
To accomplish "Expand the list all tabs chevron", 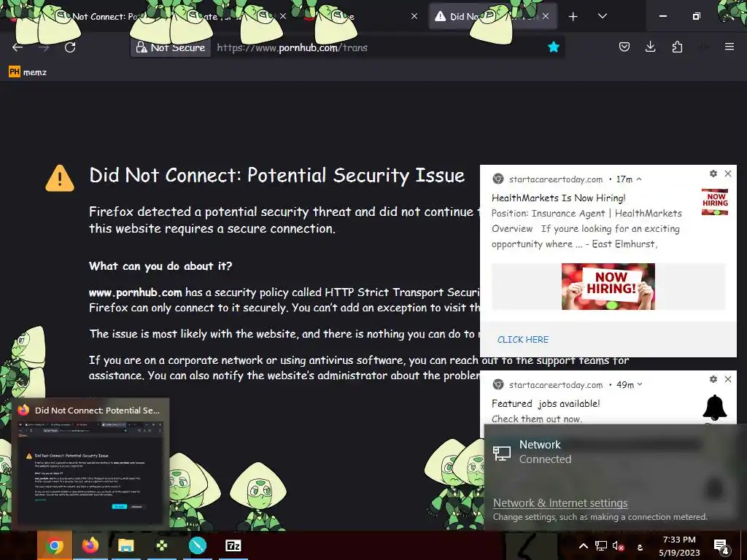I will click(602, 16).
